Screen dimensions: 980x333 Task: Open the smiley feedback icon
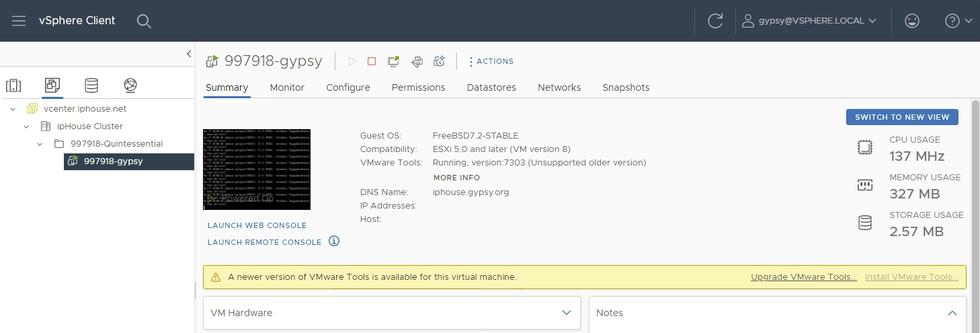click(911, 21)
